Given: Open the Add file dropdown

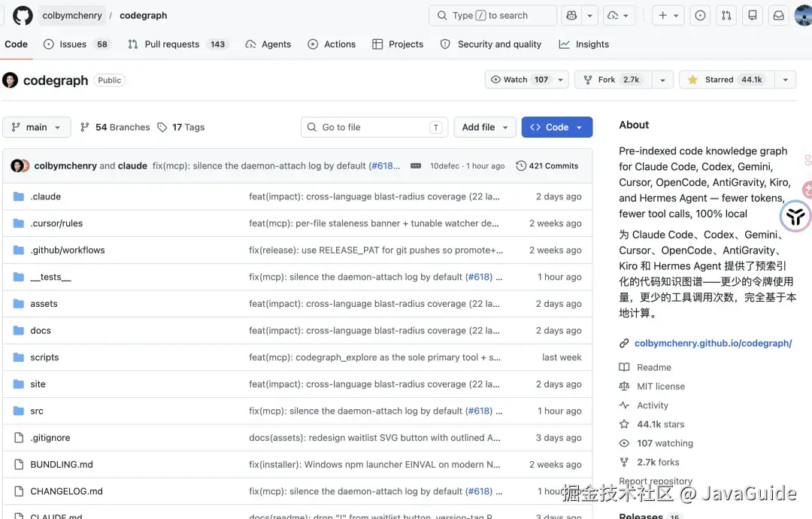Looking at the screenshot, I should tap(485, 127).
